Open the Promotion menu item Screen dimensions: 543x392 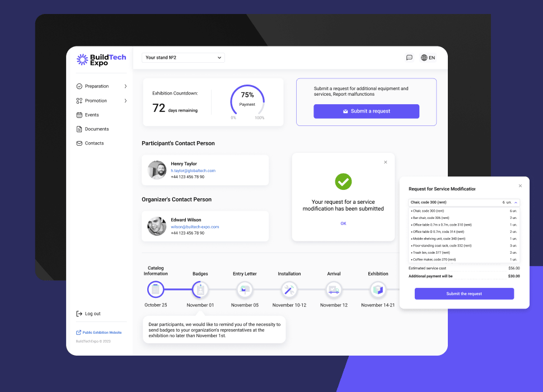[x=101, y=101]
